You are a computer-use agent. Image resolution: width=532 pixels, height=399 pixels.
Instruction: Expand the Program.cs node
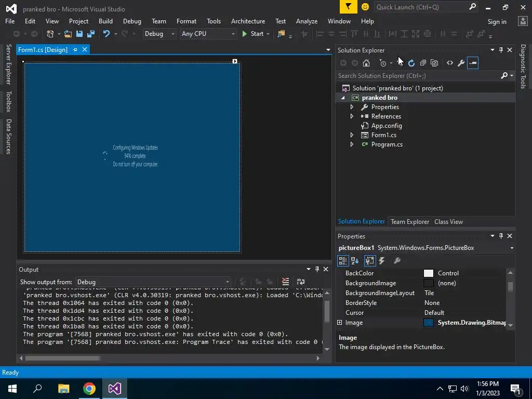click(x=352, y=144)
